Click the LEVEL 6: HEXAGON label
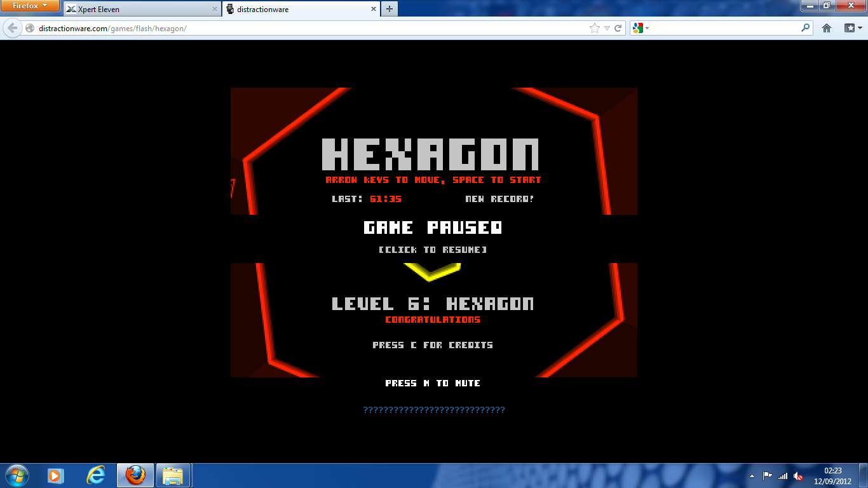This screenshot has height=488, width=868. pyautogui.click(x=433, y=304)
